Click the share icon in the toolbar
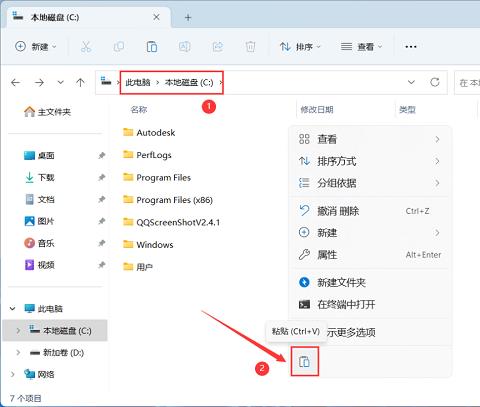This screenshot has width=480, height=407. coord(218,47)
